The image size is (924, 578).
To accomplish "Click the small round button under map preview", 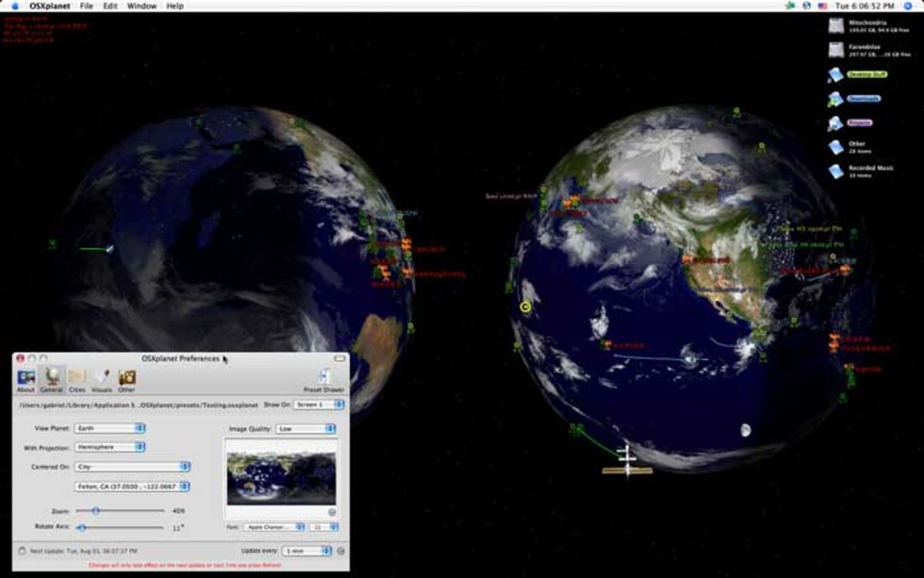I will pyautogui.click(x=332, y=512).
